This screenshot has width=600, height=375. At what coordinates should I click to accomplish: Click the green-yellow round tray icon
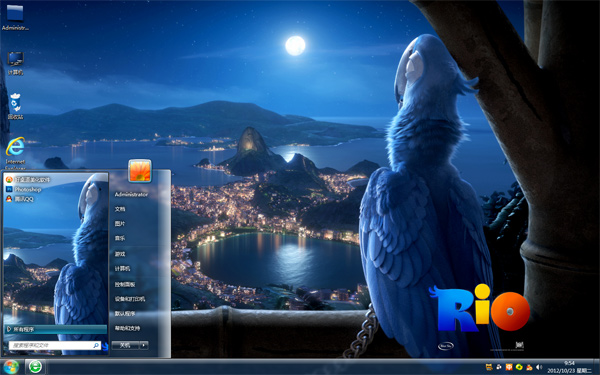[519, 367]
